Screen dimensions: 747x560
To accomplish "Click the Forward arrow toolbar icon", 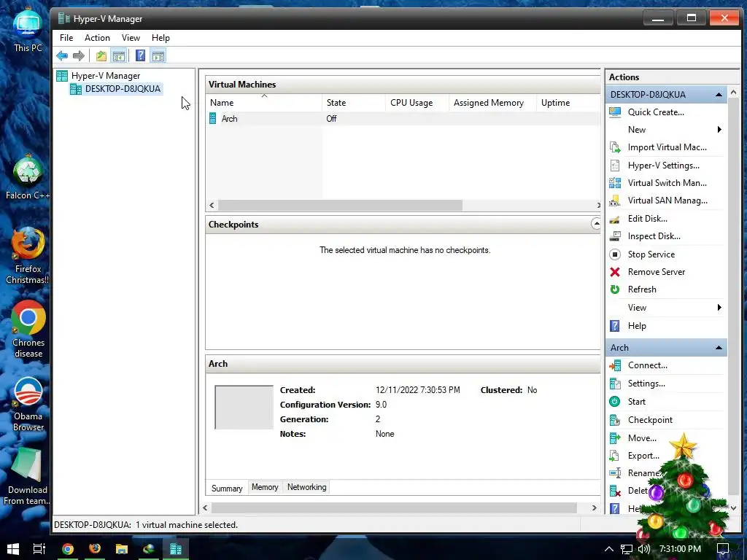I will pos(79,56).
